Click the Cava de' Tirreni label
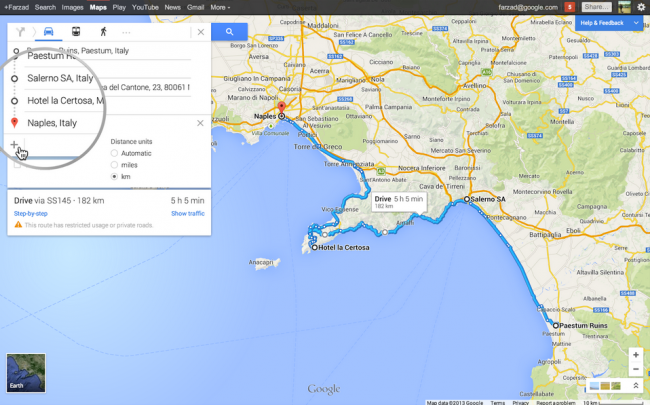 coord(442,187)
